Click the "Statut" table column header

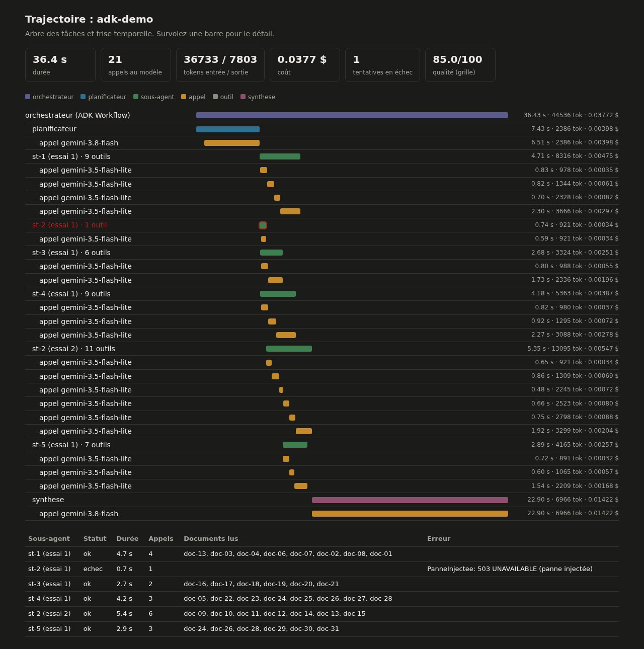click(95, 539)
